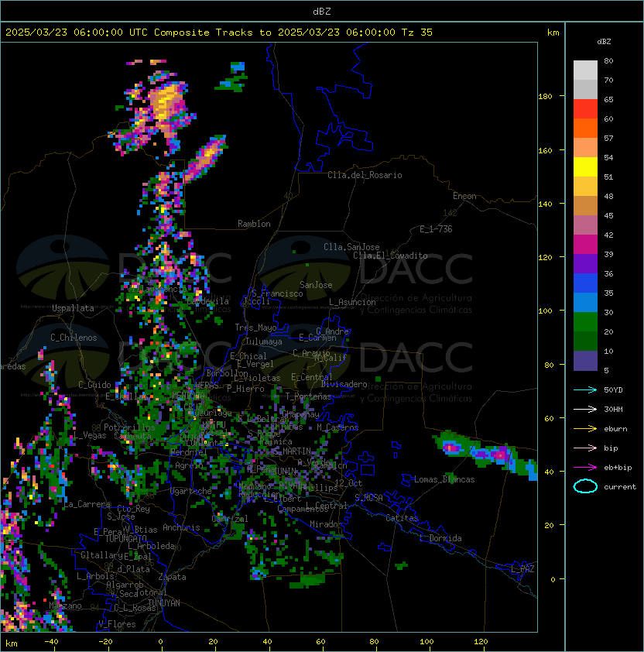
Task: Click the 'V_Flores' map label
Action: click(117, 624)
